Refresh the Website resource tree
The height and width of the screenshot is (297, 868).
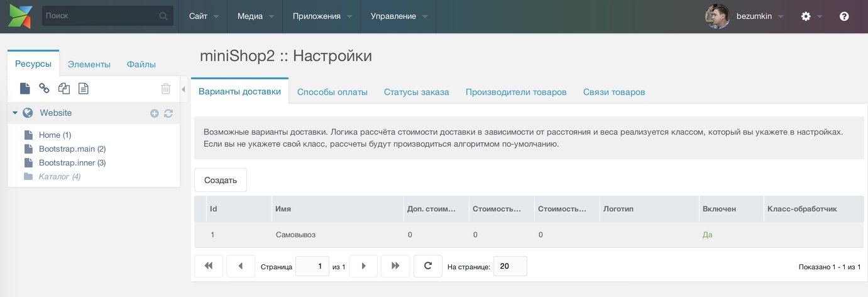pyautogui.click(x=168, y=113)
